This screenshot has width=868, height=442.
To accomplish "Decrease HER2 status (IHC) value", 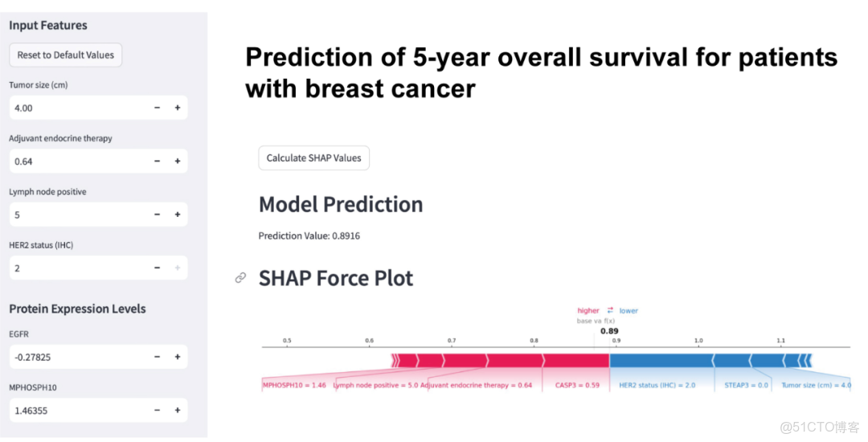I will point(157,268).
